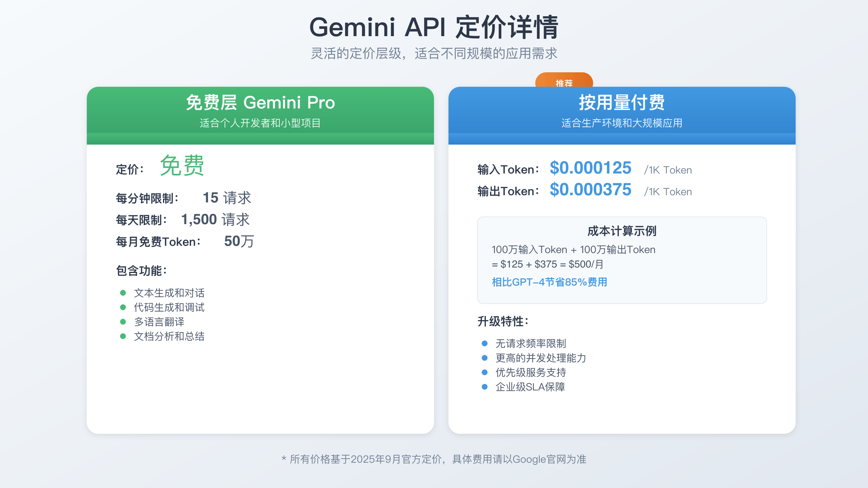The image size is (868, 488).
Task: Click /1K Token next to $0.000125
Action: point(668,170)
